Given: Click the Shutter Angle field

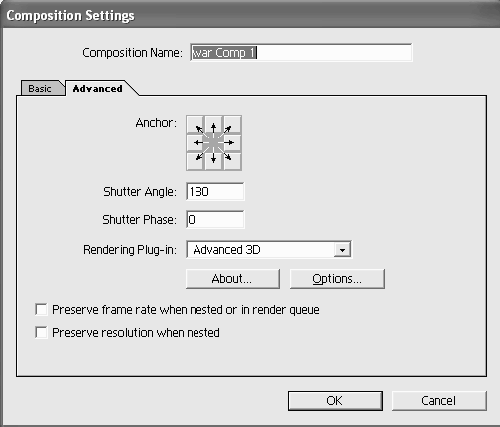Looking at the screenshot, I should point(215,192).
